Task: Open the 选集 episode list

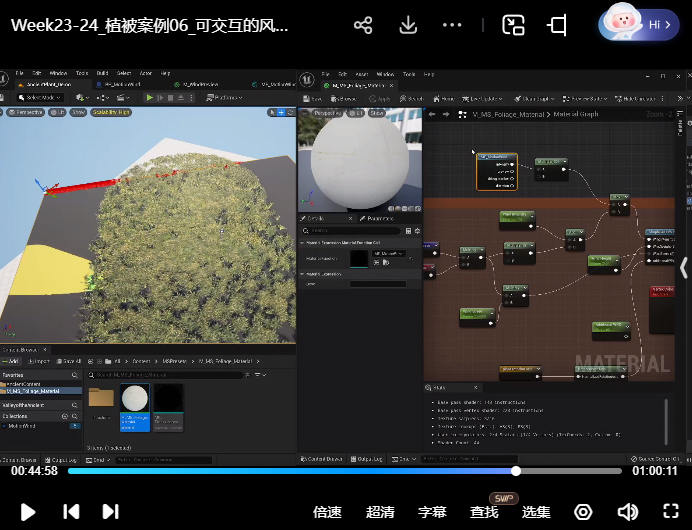Action: [536, 512]
